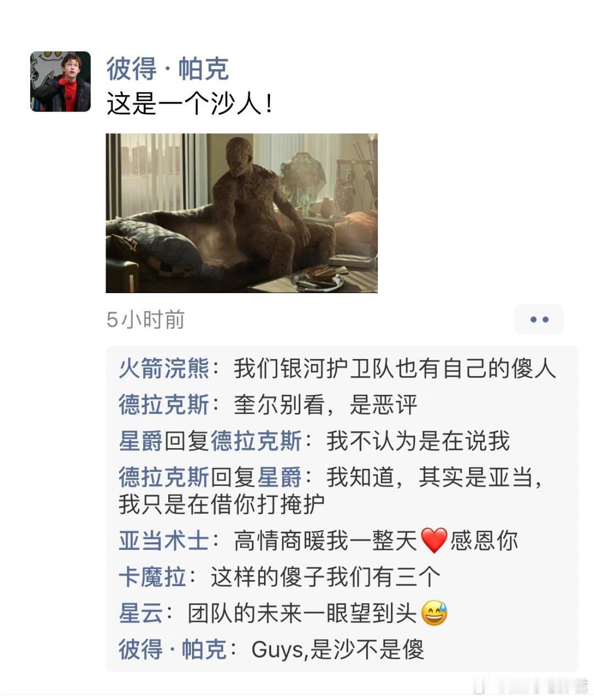The image size is (594, 700).
Task: Tap the sweat-smile emoji in 星云's comment
Action: click(434, 613)
